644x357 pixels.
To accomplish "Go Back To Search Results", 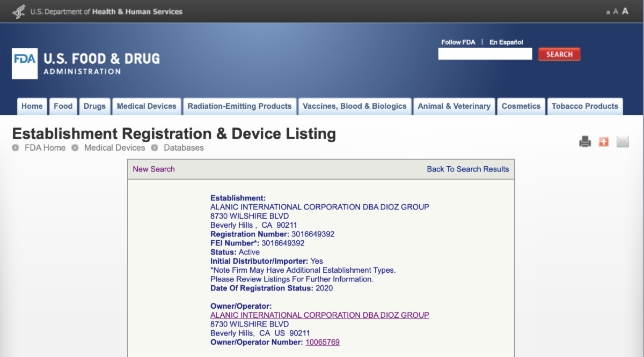I will point(468,169).
